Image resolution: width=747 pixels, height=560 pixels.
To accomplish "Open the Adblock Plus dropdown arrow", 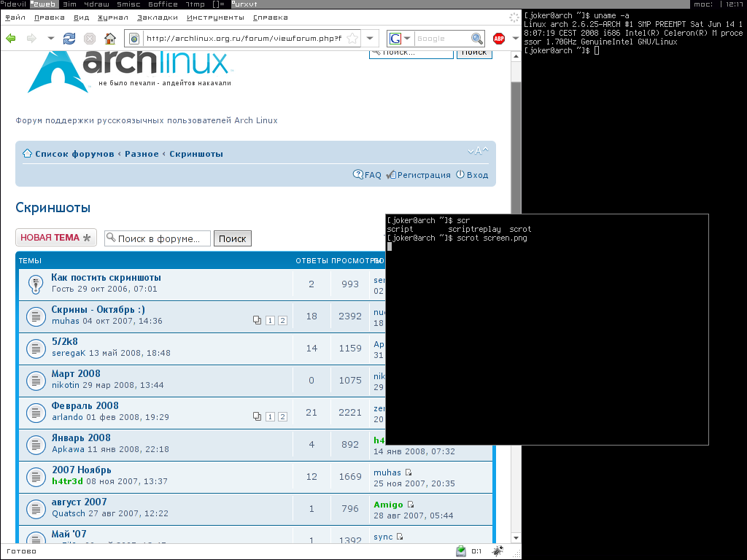I will pyautogui.click(x=515, y=38).
